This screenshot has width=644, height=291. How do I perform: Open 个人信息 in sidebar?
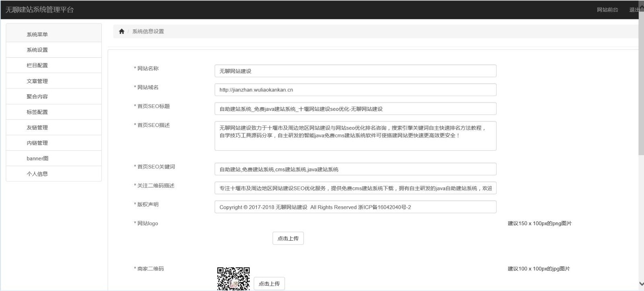pos(54,174)
